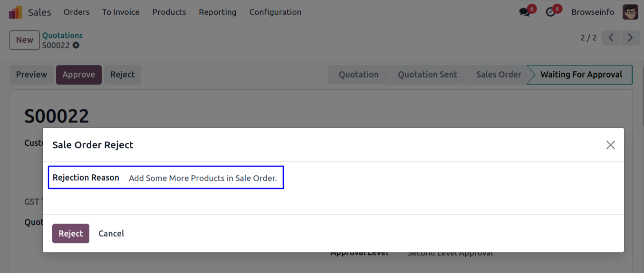The image size is (644, 273).
Task: Click the gear icon beside S00022
Action: 76,46
